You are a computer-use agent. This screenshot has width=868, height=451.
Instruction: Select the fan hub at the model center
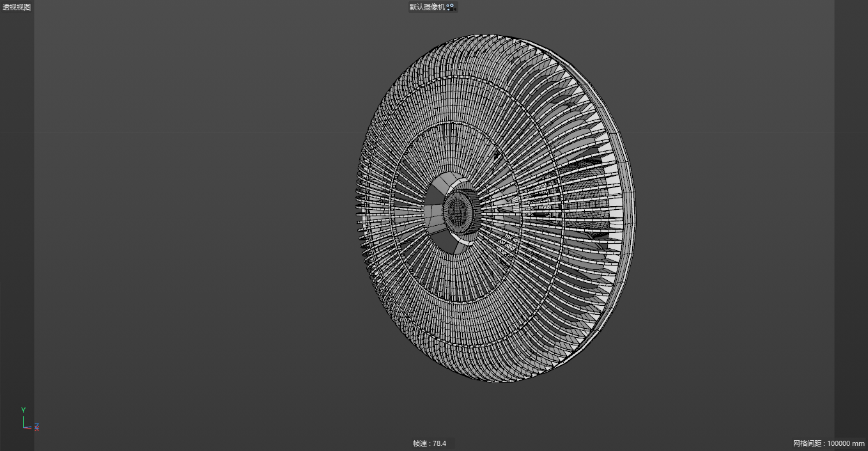pyautogui.click(x=458, y=211)
